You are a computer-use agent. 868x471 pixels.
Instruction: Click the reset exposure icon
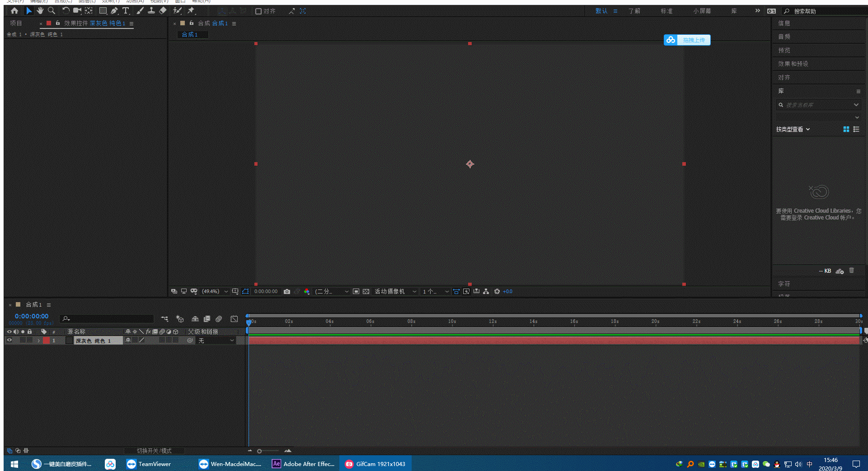(x=497, y=292)
